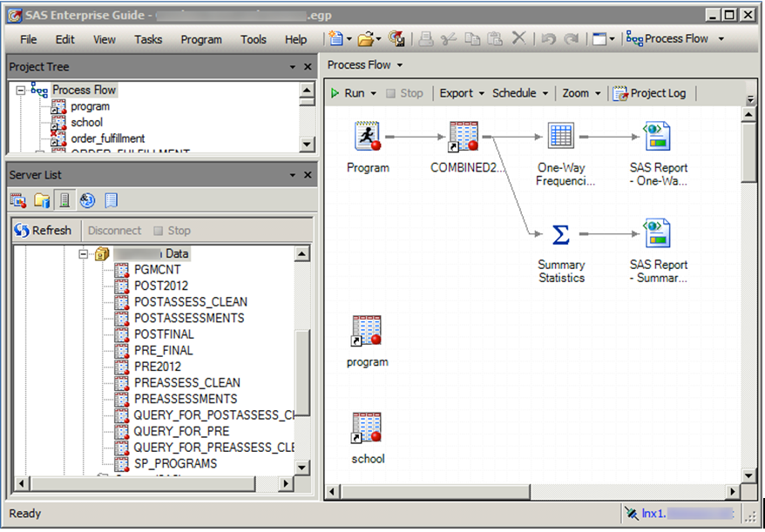This screenshot has height=532, width=765.
Task: Click the Undo toolbar icon
Action: [x=548, y=39]
